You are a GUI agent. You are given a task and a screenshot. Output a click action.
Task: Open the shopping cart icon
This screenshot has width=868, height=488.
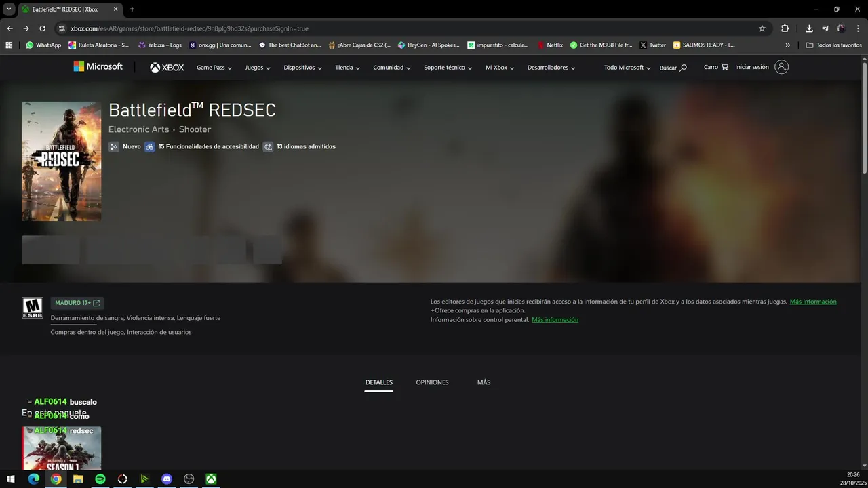(724, 67)
